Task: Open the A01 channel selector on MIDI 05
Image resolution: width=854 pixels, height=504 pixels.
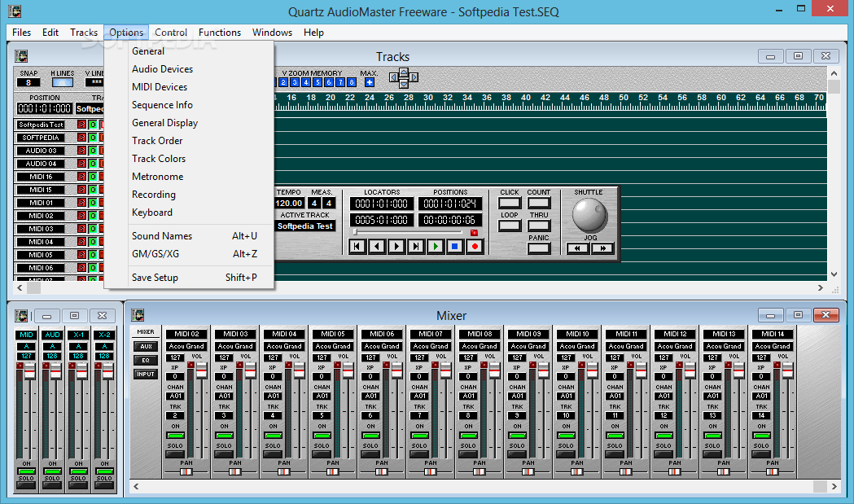Action: (x=322, y=397)
